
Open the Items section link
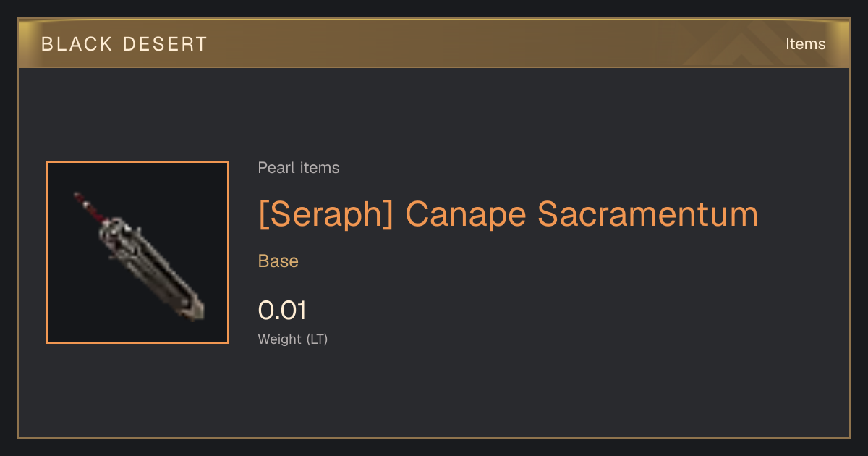pyautogui.click(x=805, y=43)
